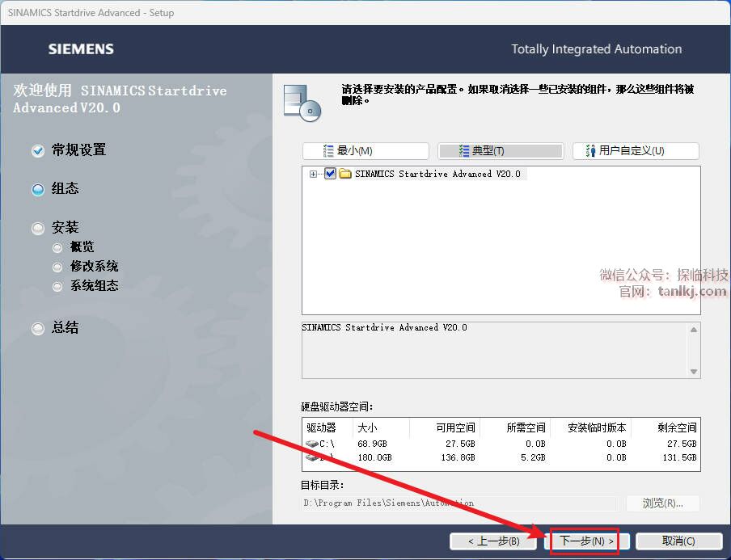Image resolution: width=731 pixels, height=560 pixels.
Task: Uncheck SINAMICS Startdrive Advanced V20.0 checkbox
Action: [x=330, y=174]
